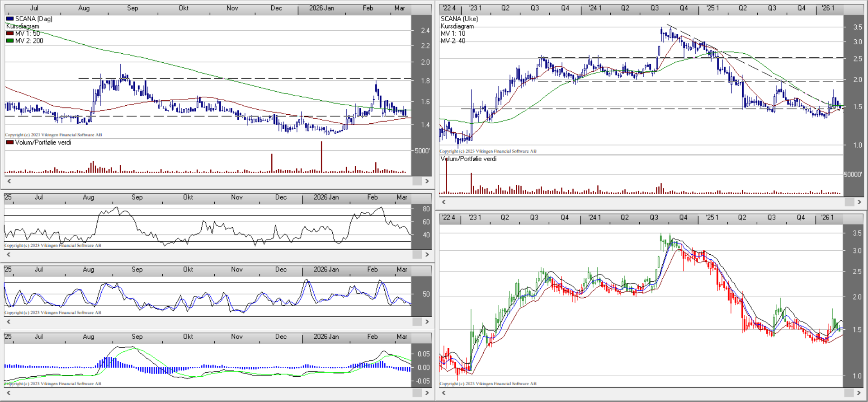Click scrollbar thumb under the stochastic panel
Screen dimensions: 868x402
pyautogui.click(x=417, y=322)
